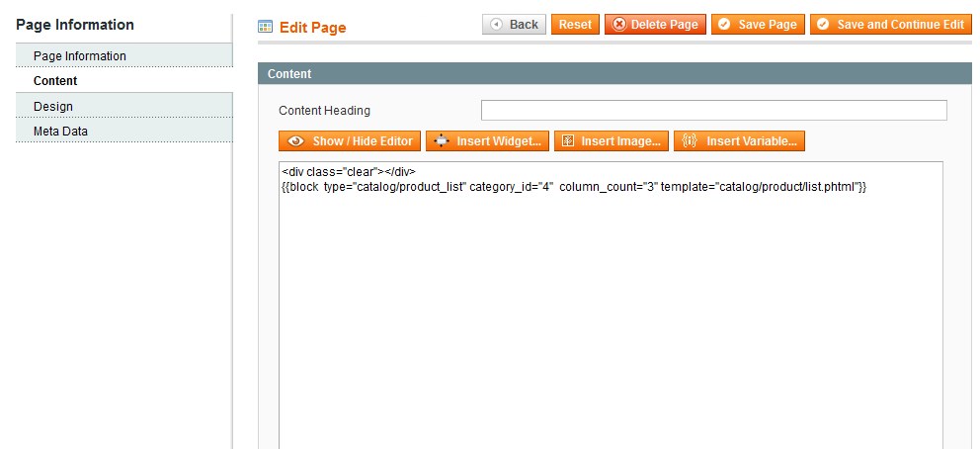
Task: Click the Reset button
Action: click(575, 25)
